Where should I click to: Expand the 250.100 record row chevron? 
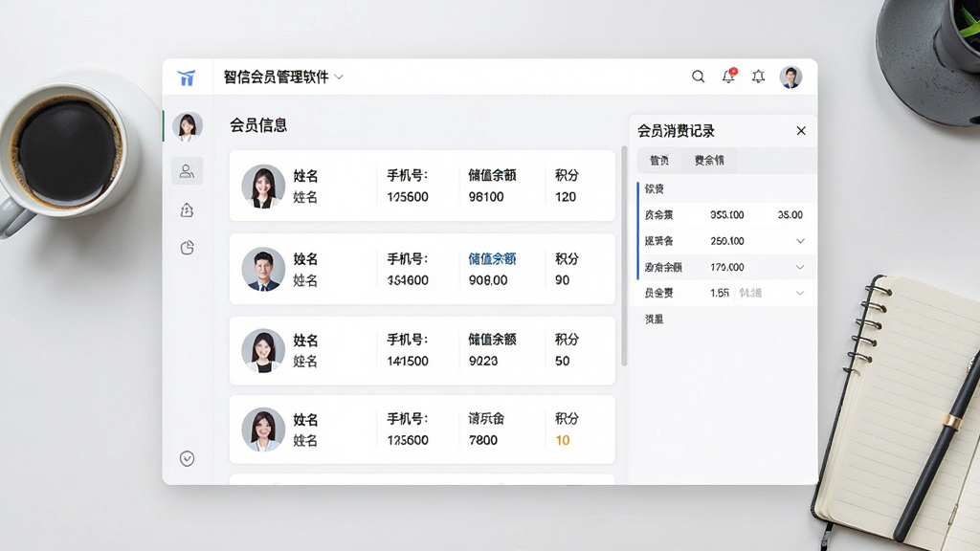[x=800, y=241]
